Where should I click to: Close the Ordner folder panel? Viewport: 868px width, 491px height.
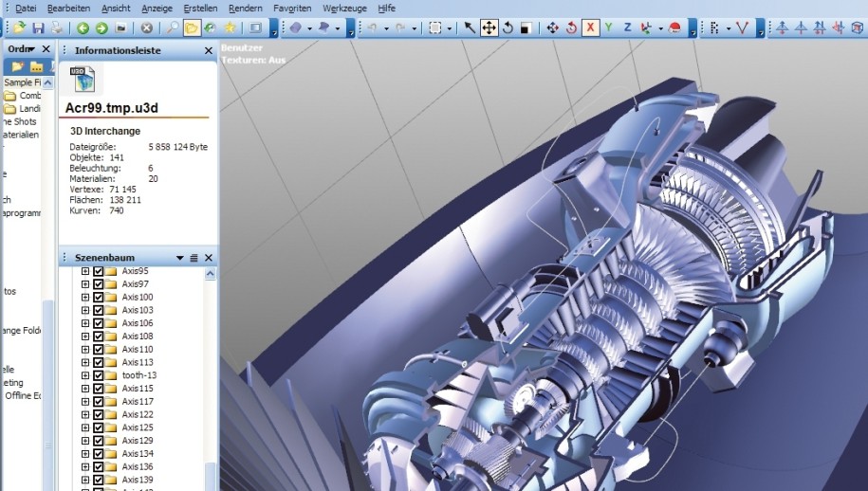pos(46,48)
